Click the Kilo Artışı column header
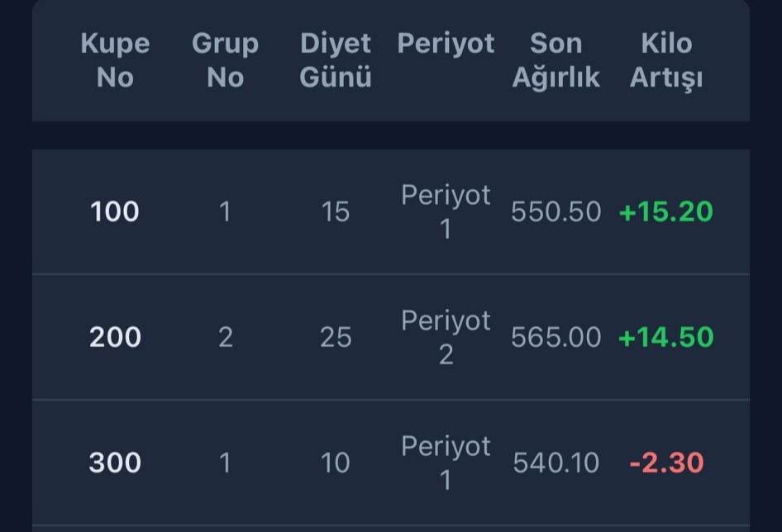The height and width of the screenshot is (532, 782). click(x=666, y=60)
